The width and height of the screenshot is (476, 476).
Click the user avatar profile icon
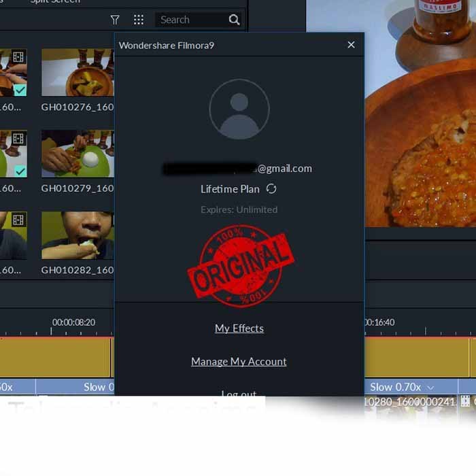click(x=239, y=109)
